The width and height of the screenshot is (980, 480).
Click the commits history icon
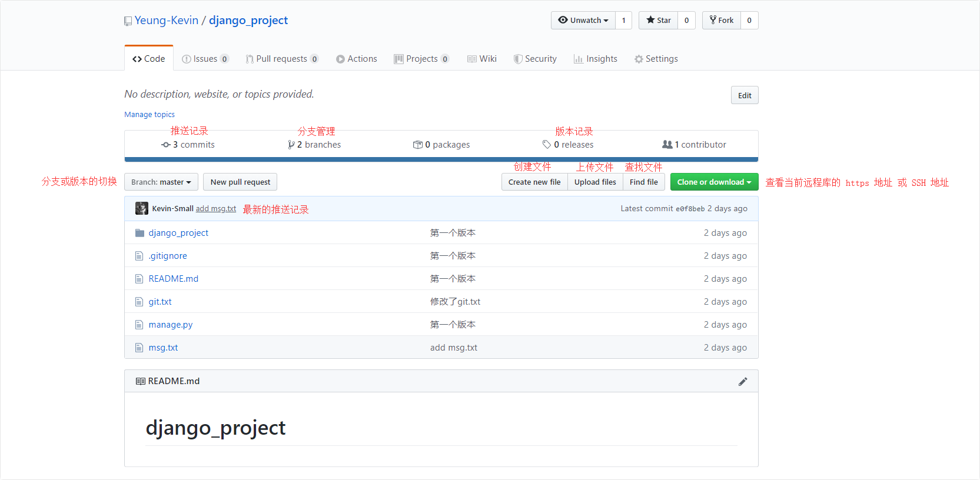[166, 145]
